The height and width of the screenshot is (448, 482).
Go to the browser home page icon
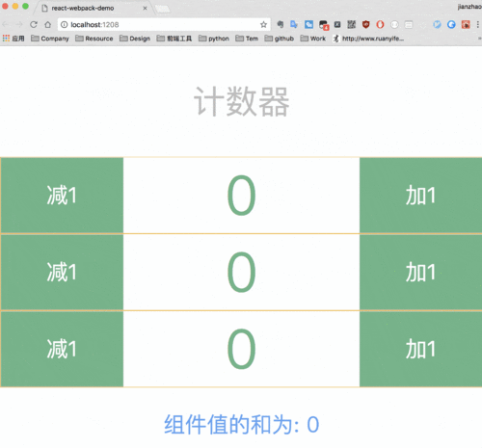click(x=48, y=24)
